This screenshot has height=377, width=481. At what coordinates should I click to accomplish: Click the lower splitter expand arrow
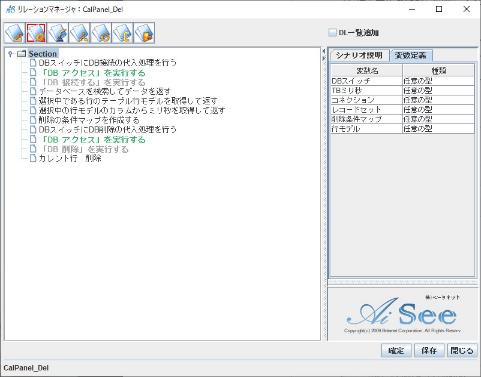click(324, 58)
